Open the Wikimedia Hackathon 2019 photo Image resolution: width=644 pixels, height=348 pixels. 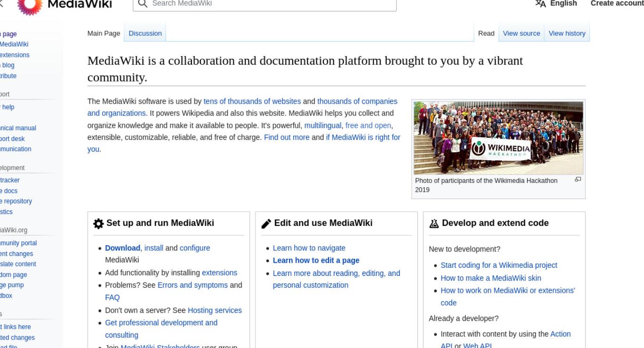(498, 138)
